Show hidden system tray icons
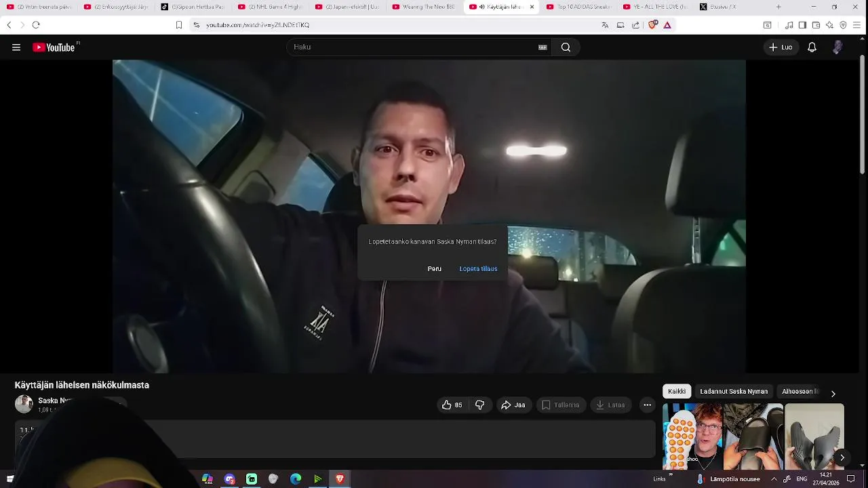This screenshot has height=488, width=868. [x=774, y=479]
